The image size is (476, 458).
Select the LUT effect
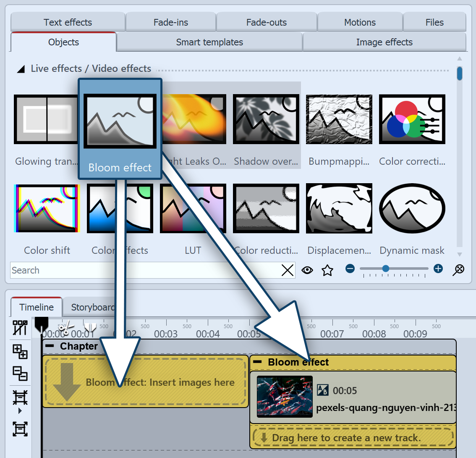[x=193, y=208]
